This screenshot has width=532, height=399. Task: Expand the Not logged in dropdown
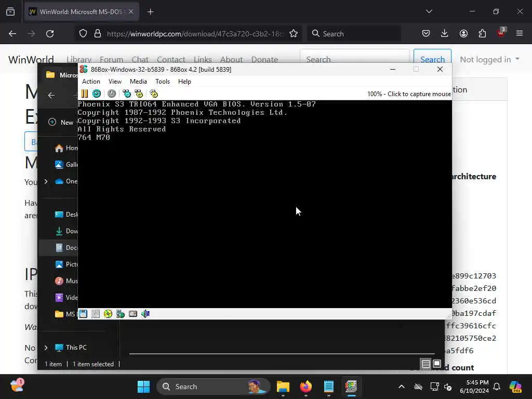coord(489,59)
